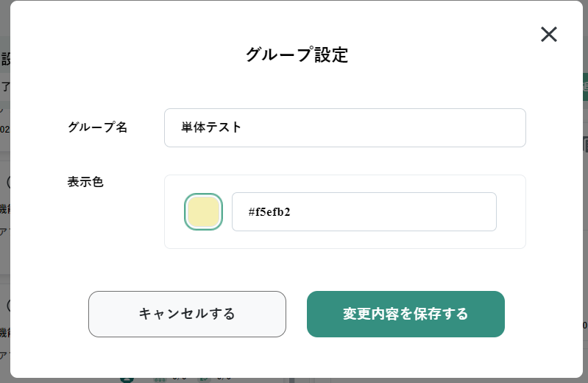Click the グループ設定 dialog title
The image size is (588, 383).
pos(297,55)
